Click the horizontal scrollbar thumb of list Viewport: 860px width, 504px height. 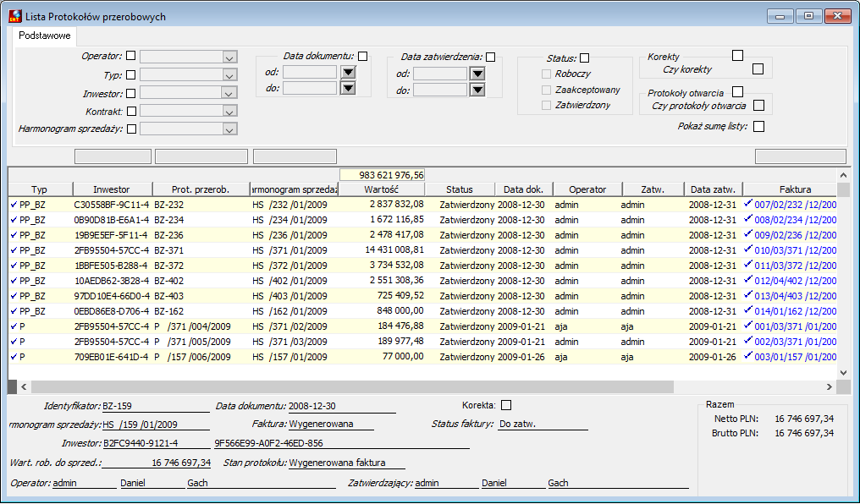352,386
